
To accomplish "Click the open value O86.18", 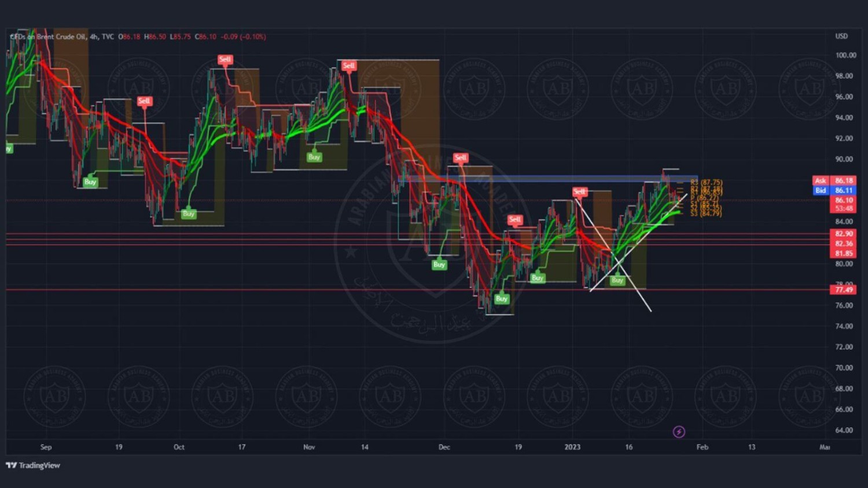I will 130,36.
